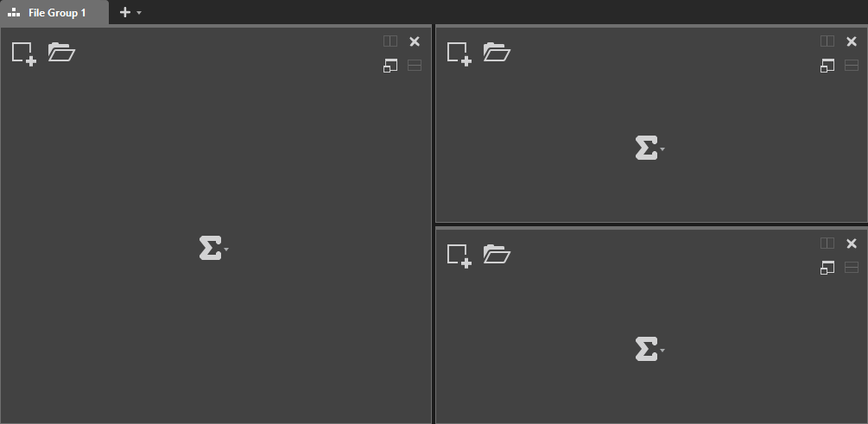The height and width of the screenshot is (424, 868).
Task: Open folder icon in top-right pane
Action: (497, 52)
